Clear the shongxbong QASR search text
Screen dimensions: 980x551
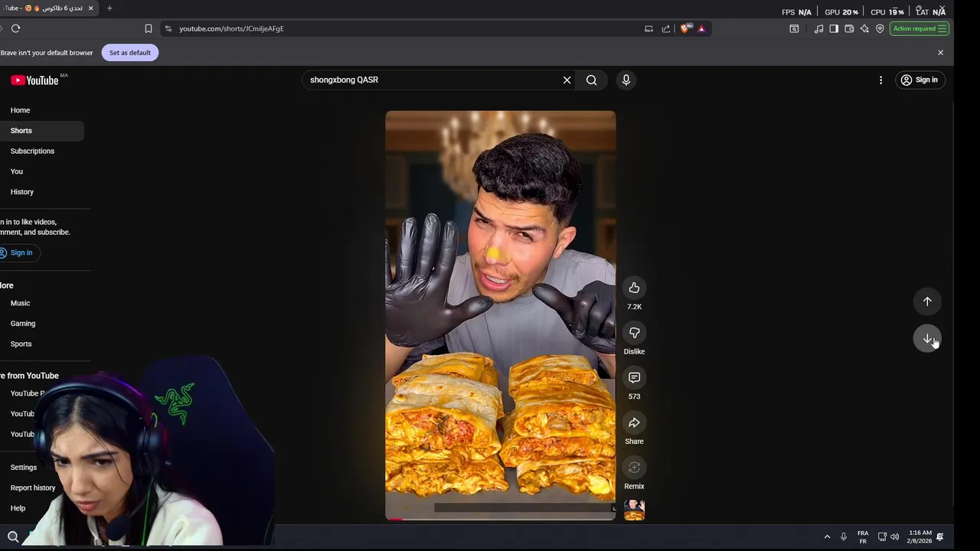tap(567, 80)
